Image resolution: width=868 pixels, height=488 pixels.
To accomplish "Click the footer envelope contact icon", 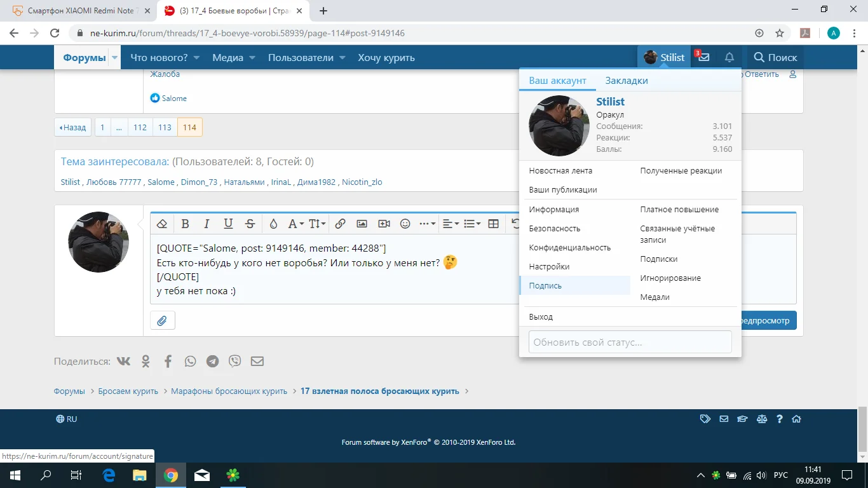I will point(724,419).
